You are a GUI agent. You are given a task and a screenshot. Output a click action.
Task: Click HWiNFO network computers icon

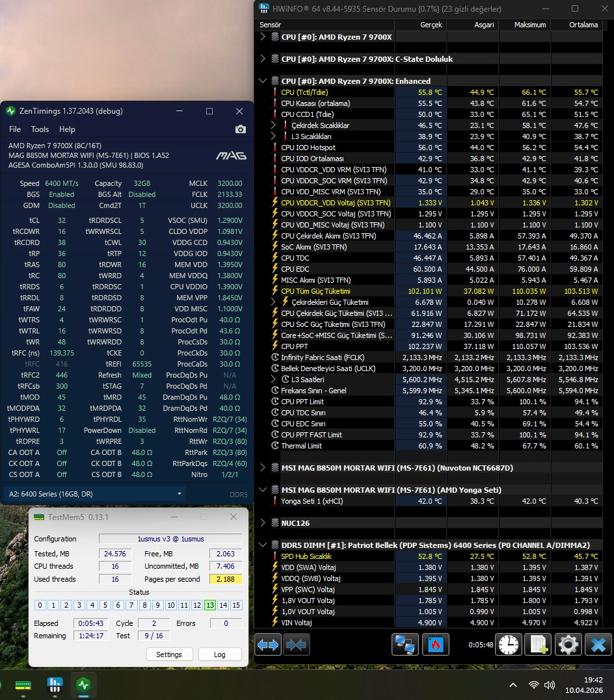405,645
